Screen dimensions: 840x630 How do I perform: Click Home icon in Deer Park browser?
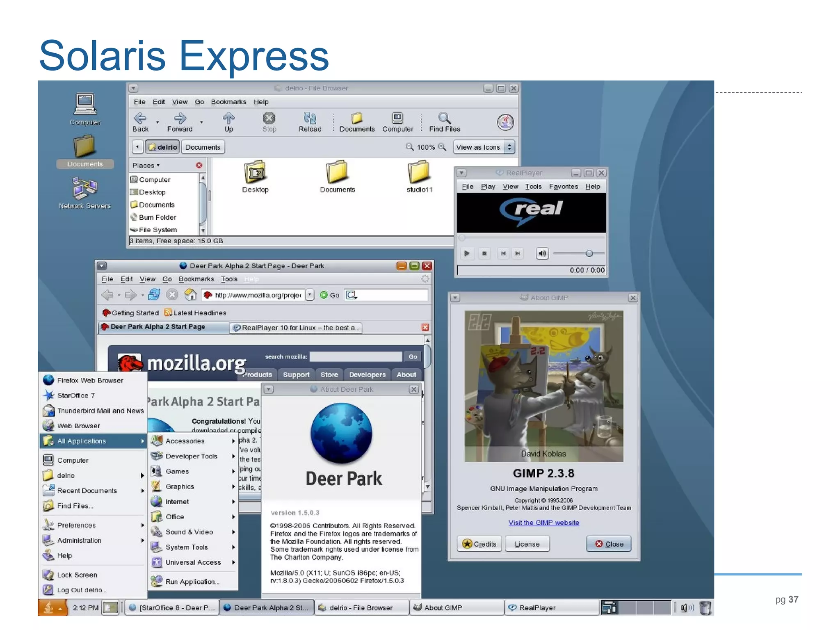point(190,294)
